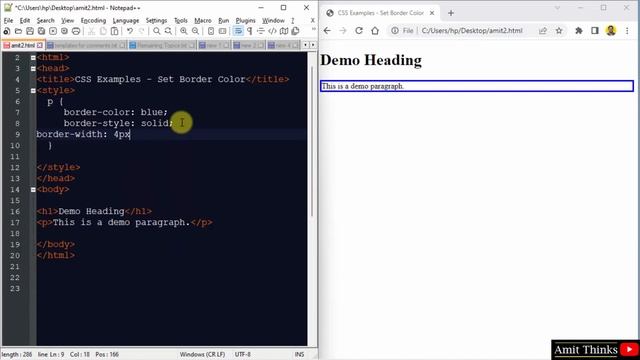This screenshot has height=360, width=640.
Task: Open Find with the magnifier icon
Action: [157, 31]
